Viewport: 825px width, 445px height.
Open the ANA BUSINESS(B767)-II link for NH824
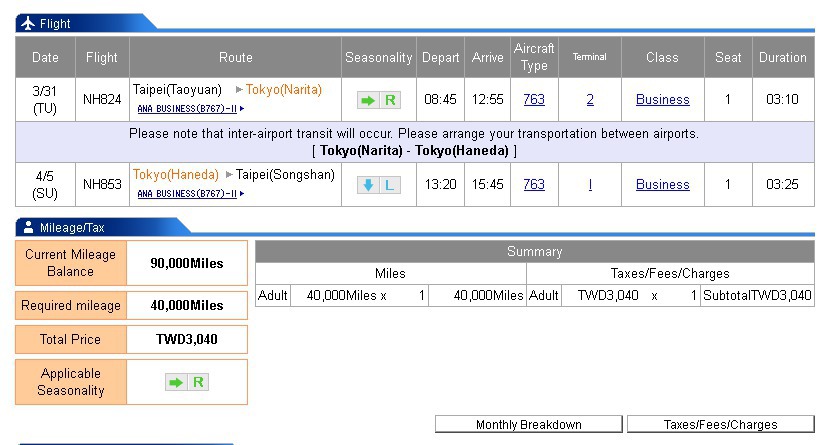tap(186, 109)
